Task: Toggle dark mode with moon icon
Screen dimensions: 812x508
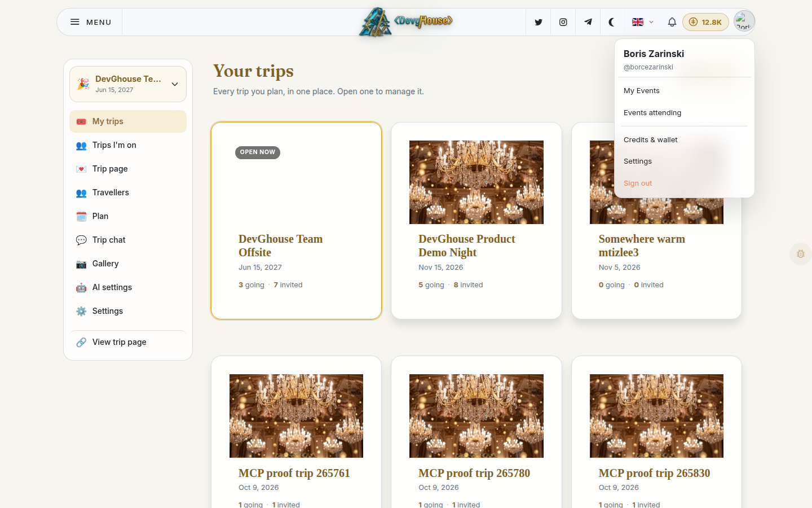Action: [x=612, y=22]
